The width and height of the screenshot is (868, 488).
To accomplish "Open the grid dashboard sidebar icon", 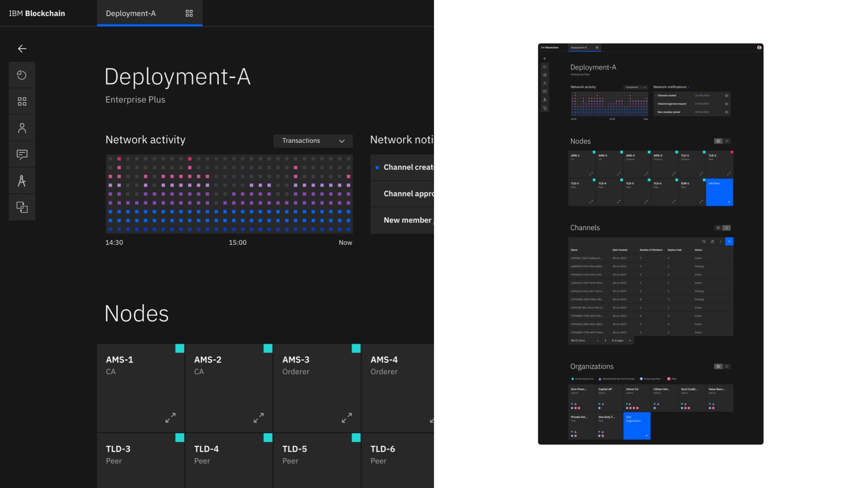I will [x=22, y=101].
